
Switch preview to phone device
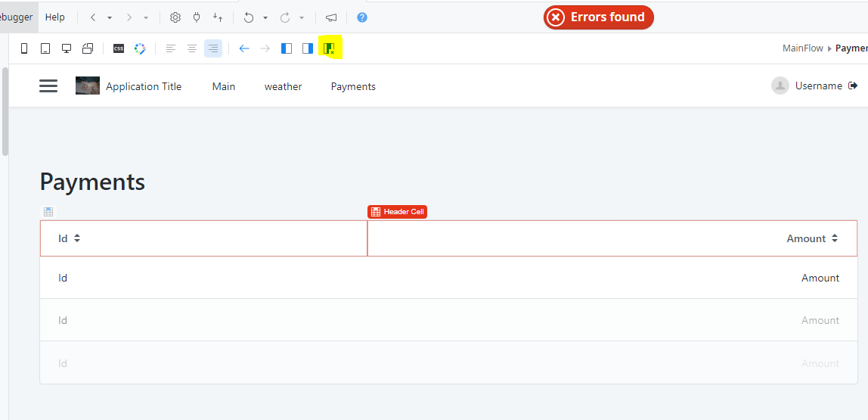click(23, 48)
